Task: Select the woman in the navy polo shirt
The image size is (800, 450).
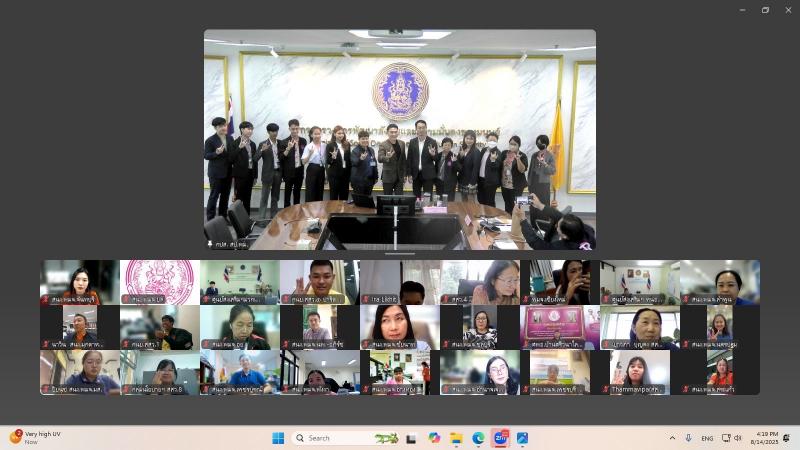Action: point(80,372)
